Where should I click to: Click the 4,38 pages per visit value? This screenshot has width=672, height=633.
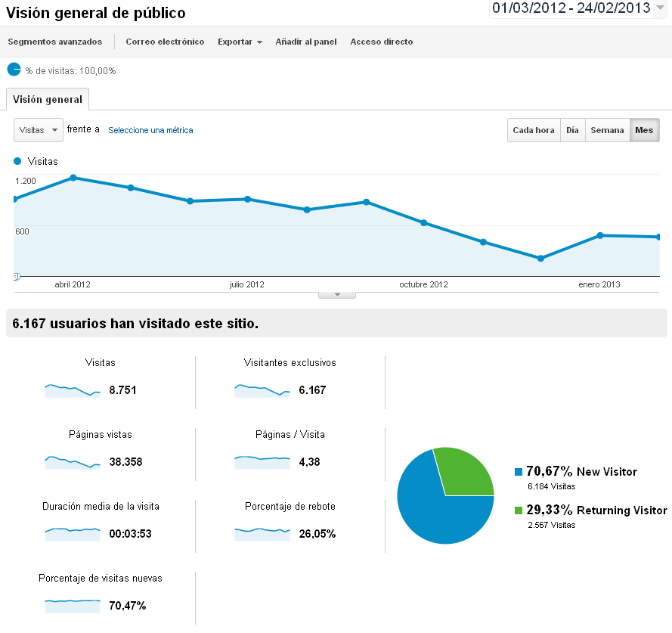309,462
